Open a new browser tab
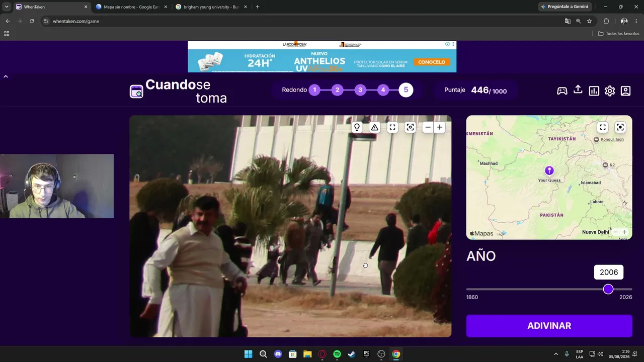The width and height of the screenshot is (644, 362). pos(258,7)
